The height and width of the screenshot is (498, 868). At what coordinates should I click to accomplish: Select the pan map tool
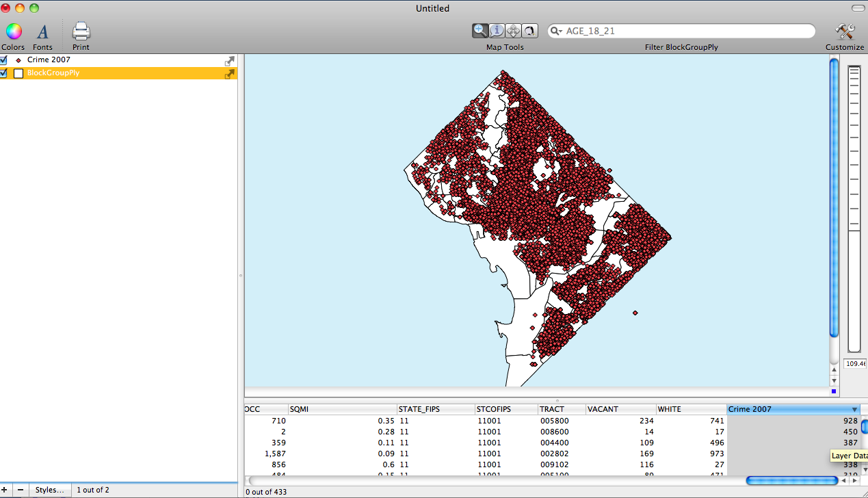coord(513,31)
